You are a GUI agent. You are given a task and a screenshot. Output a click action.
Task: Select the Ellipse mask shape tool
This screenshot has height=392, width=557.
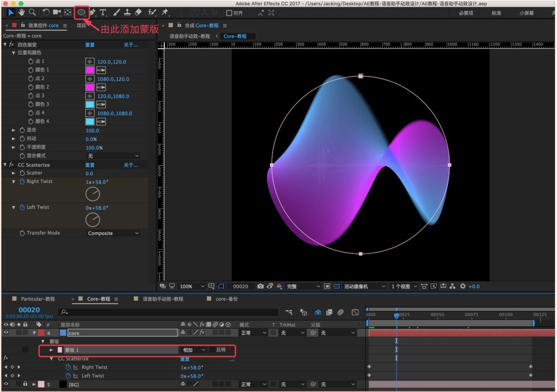81,13
